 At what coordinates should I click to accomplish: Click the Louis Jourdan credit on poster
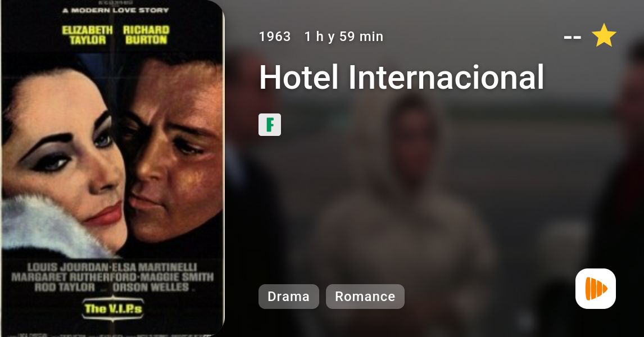pyautogui.click(x=68, y=267)
